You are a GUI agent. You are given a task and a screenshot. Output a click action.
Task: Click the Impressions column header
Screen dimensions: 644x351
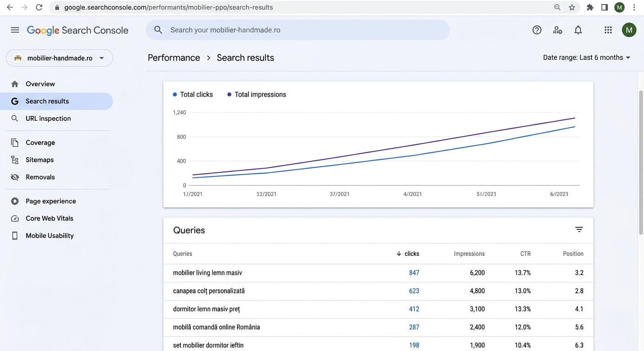pos(469,254)
